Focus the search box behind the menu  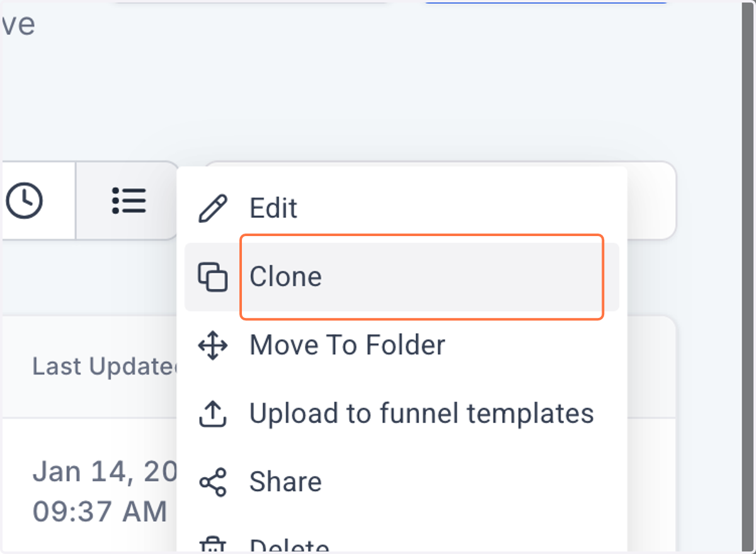651,201
